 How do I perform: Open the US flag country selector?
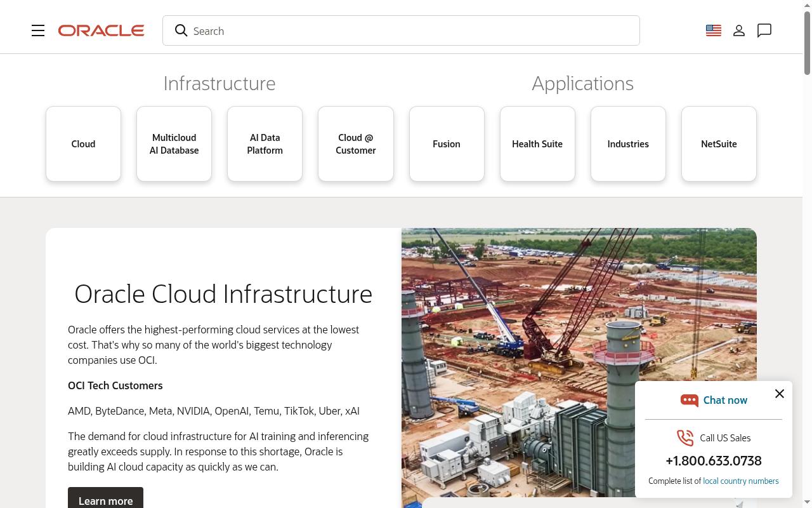click(x=714, y=30)
